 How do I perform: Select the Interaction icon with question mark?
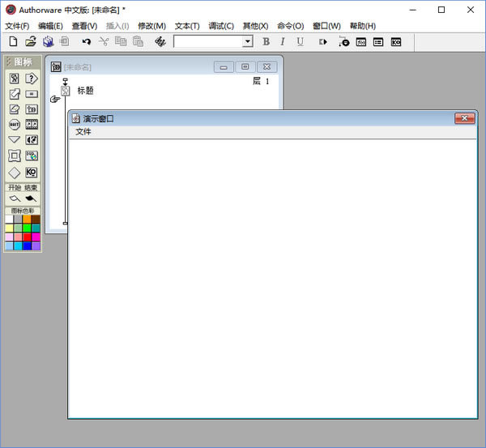point(32,79)
